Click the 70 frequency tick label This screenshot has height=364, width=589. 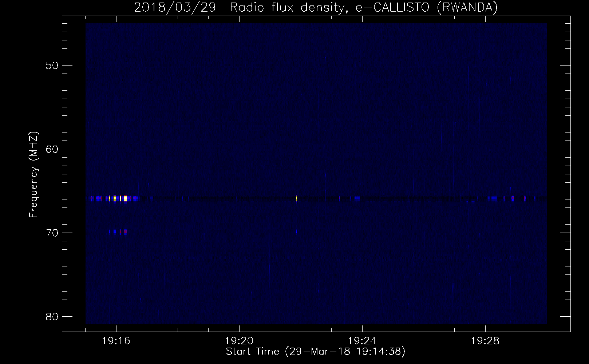click(x=52, y=233)
